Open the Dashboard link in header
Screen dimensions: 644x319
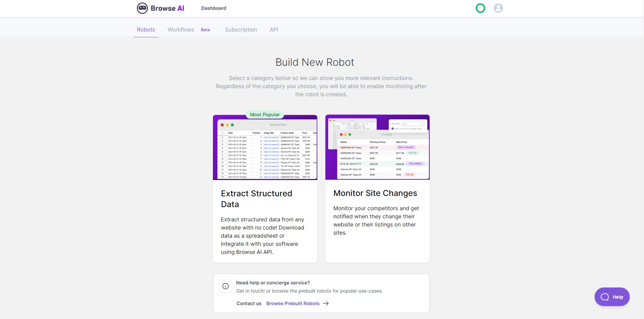[214, 8]
